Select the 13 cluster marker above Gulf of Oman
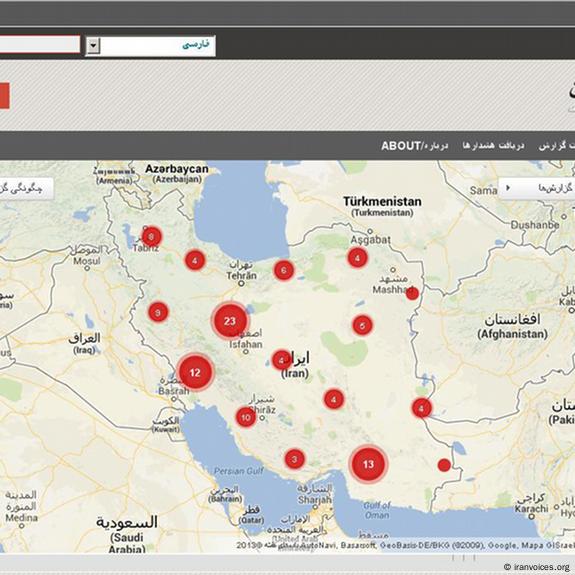575x575 pixels. coord(368,464)
